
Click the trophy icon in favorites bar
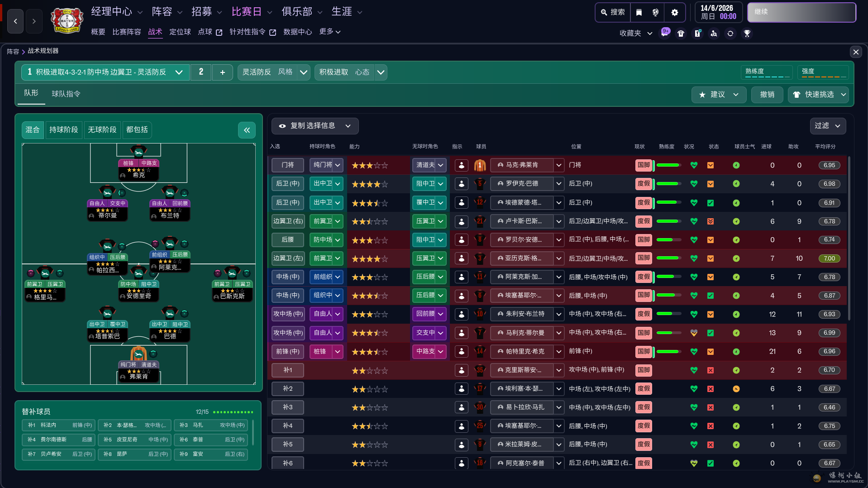click(747, 33)
